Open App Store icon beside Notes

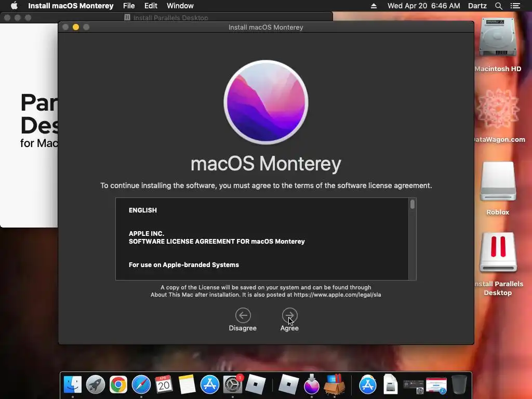tap(210, 385)
